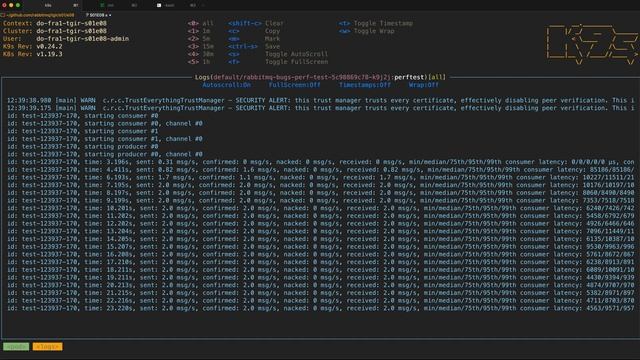Screen dimensions: 640x360
Task: Click the Logs pane title with the pod name
Action: pos(320,77)
